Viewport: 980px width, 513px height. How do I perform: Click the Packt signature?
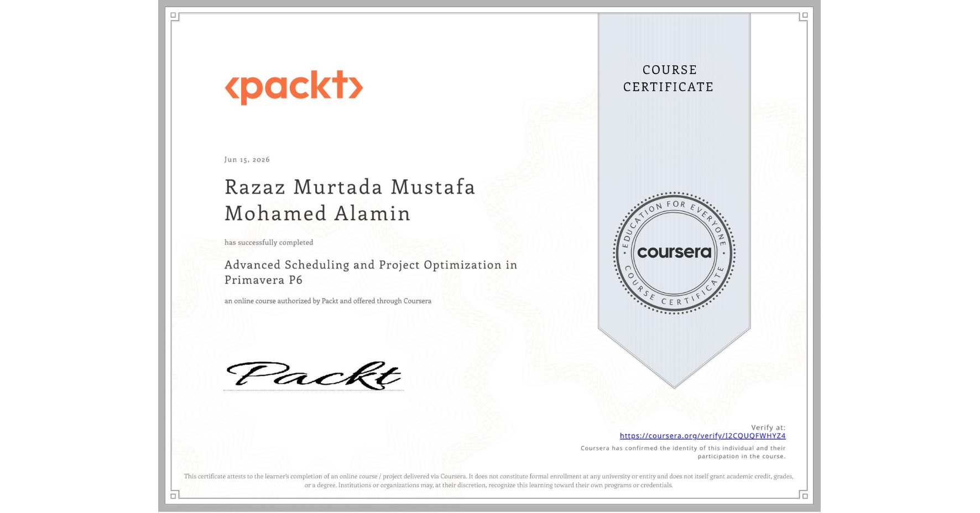click(314, 375)
